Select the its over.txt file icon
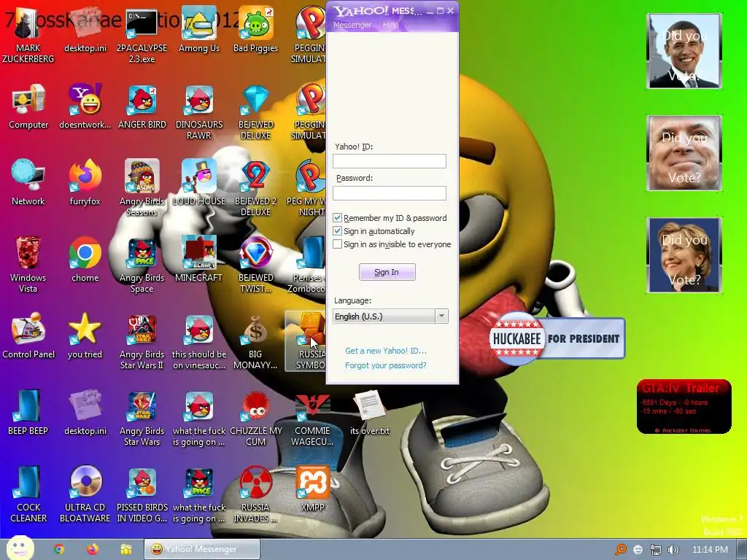747x560 pixels. click(369, 413)
